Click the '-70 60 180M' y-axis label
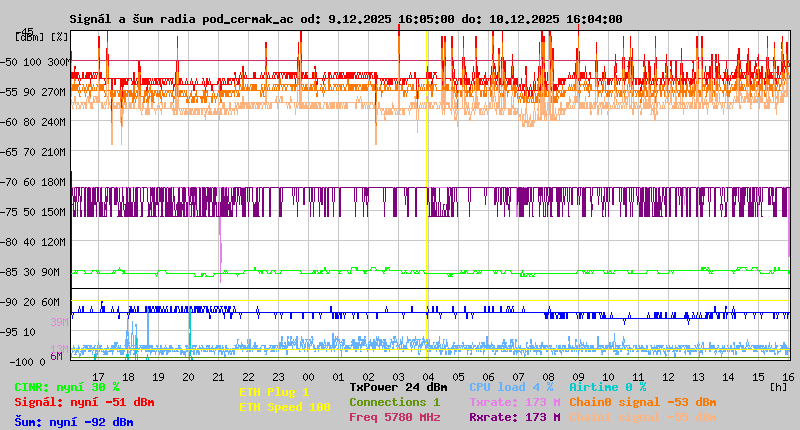Screen dimensions: 800x430 tap(33, 182)
